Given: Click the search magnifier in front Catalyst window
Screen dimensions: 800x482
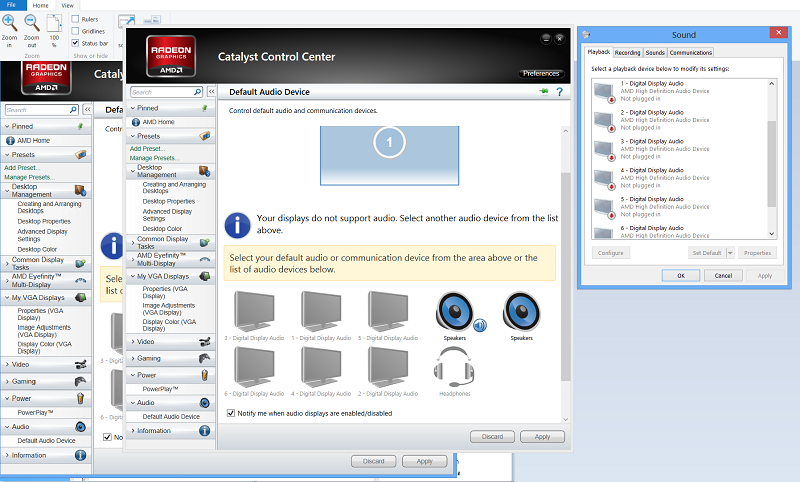Looking at the screenshot, I should (197, 92).
